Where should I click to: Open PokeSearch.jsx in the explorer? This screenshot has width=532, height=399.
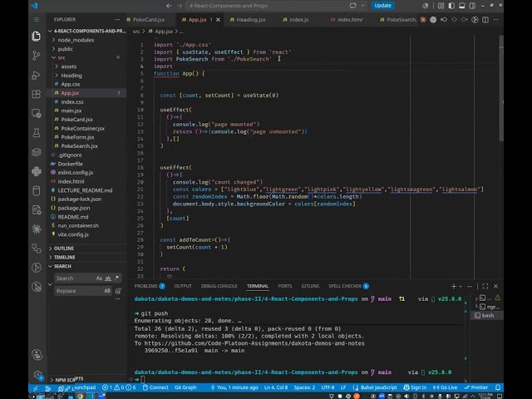coord(80,146)
